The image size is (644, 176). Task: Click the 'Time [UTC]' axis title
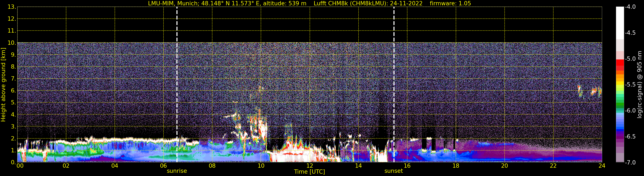tap(310, 172)
